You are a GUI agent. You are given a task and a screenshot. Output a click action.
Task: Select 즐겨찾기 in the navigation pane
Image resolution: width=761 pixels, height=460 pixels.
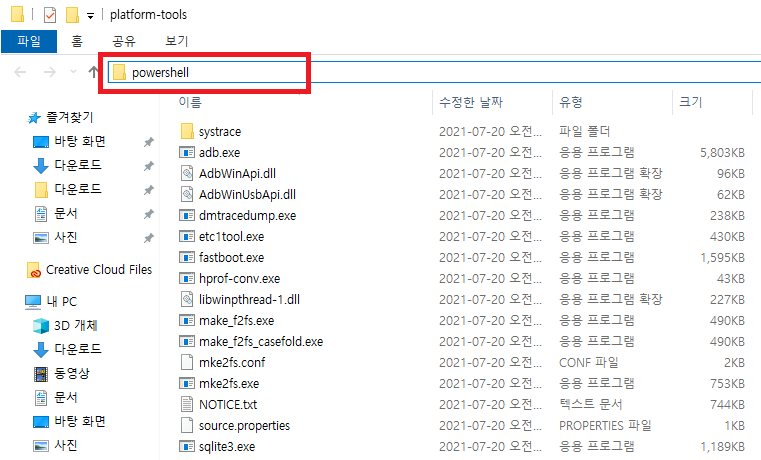tap(69, 117)
